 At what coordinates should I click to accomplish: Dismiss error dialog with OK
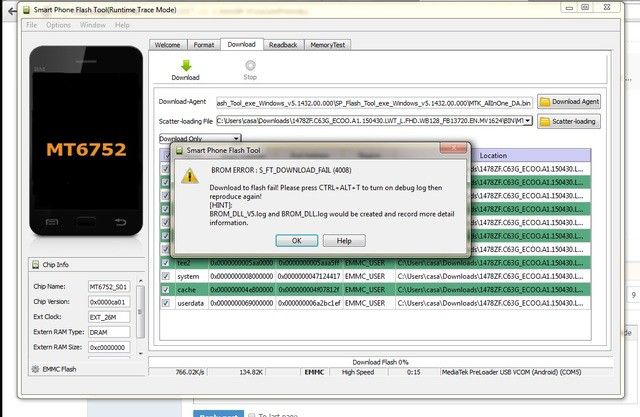click(297, 241)
